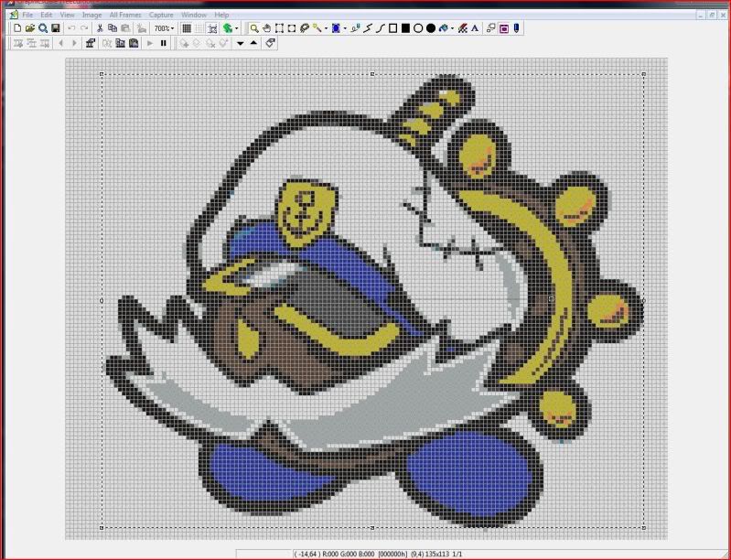This screenshot has height=560, width=731.
Task: Click the layer properties tag icon
Action: (270, 43)
